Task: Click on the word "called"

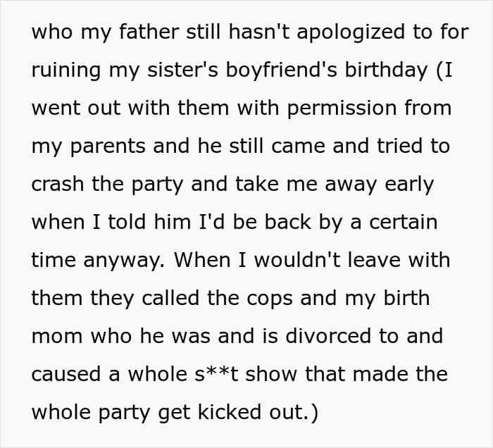Action: point(170,298)
